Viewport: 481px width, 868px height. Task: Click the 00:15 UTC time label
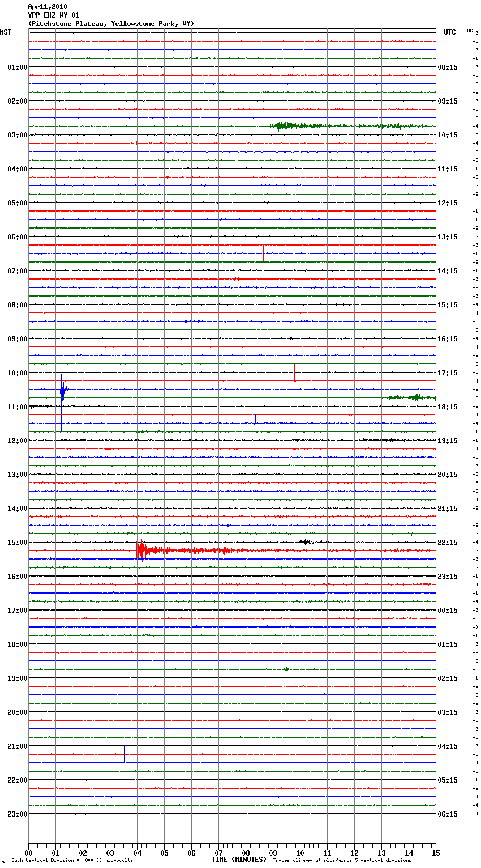tap(448, 611)
